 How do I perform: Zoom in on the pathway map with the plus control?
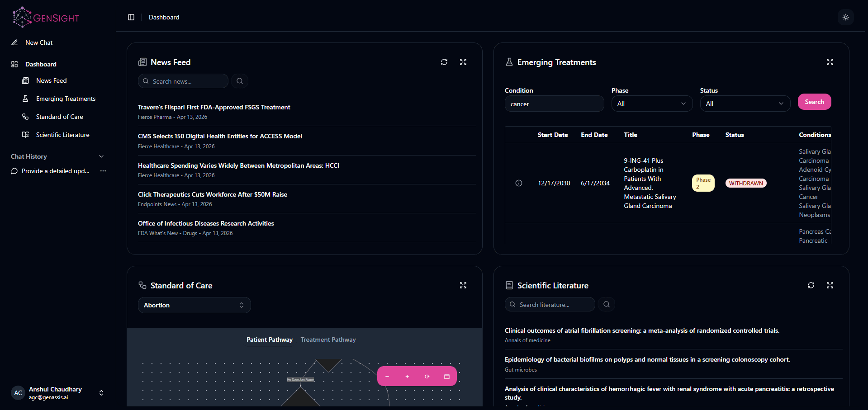[407, 376]
